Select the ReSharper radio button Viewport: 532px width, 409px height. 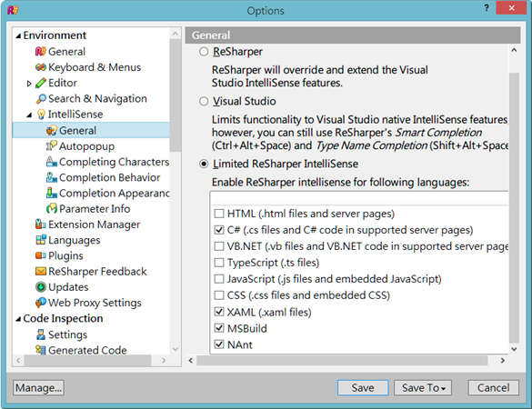click(x=204, y=52)
